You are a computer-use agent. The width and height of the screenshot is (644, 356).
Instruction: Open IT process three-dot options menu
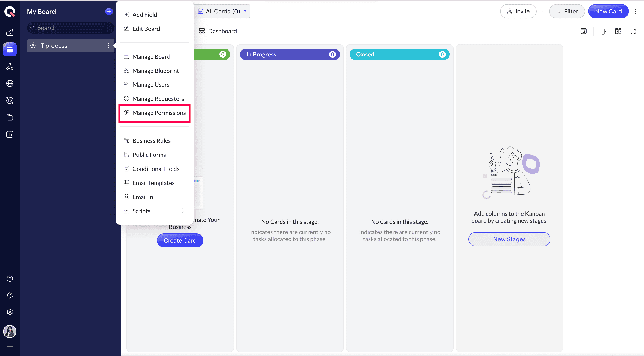pos(108,45)
